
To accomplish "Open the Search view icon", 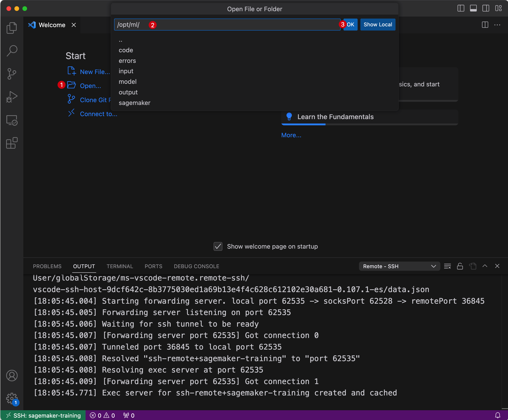I will click(x=12, y=51).
